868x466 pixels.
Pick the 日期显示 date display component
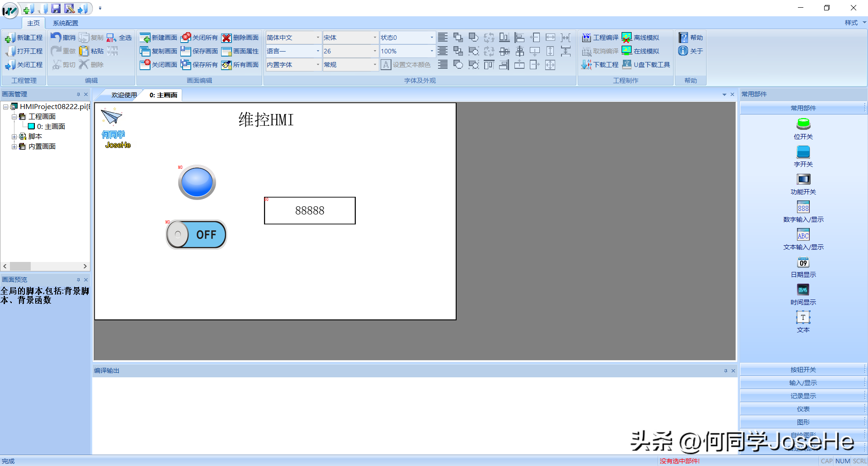click(x=803, y=263)
